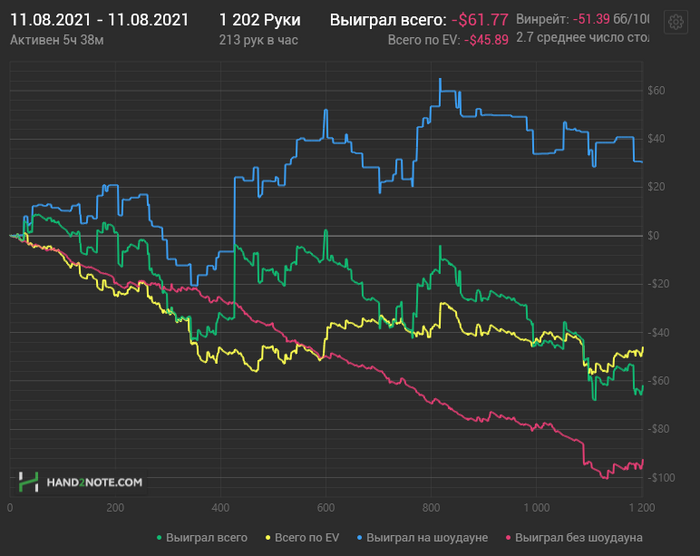Screen dimensions: 700x556
Task: Click the -$100 y-axis label
Action: (661, 478)
